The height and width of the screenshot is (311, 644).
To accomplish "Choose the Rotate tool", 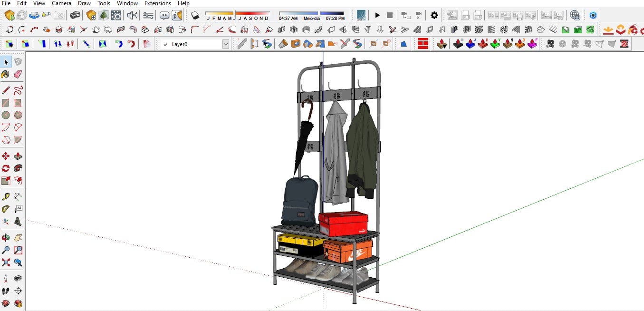I will pyautogui.click(x=6, y=168).
